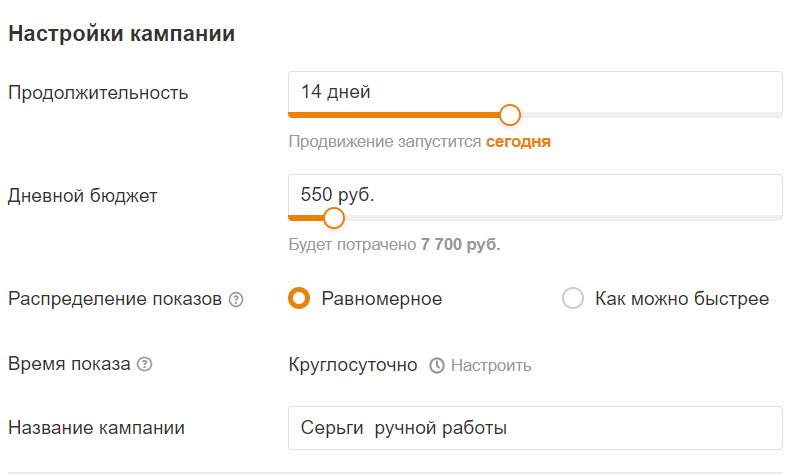This screenshot has height=474, width=799.
Task: Click the Название кампании label
Action: (x=97, y=428)
